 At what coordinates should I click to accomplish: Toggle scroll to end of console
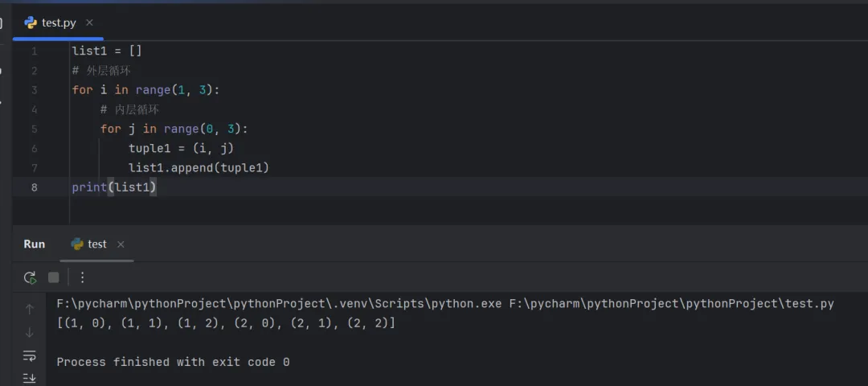point(30,377)
